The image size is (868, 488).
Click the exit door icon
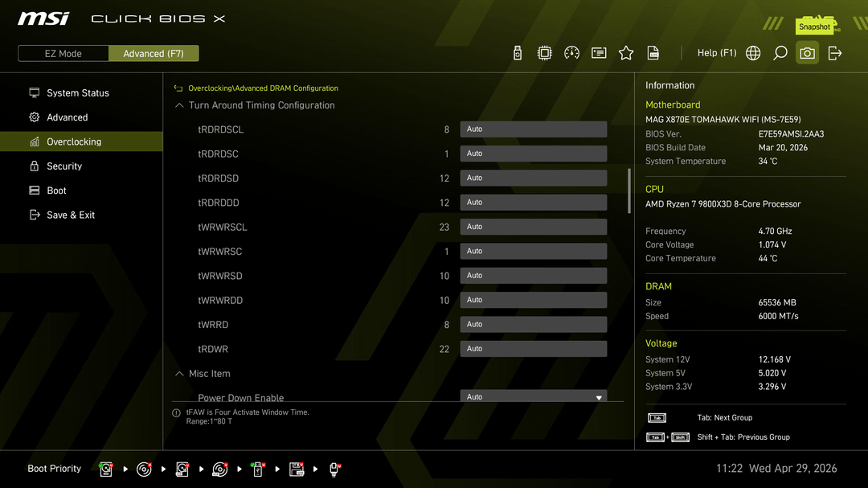click(x=835, y=53)
